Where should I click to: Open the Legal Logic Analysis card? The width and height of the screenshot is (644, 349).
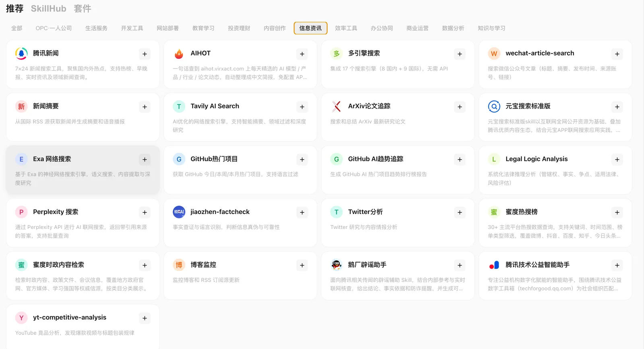click(x=555, y=170)
